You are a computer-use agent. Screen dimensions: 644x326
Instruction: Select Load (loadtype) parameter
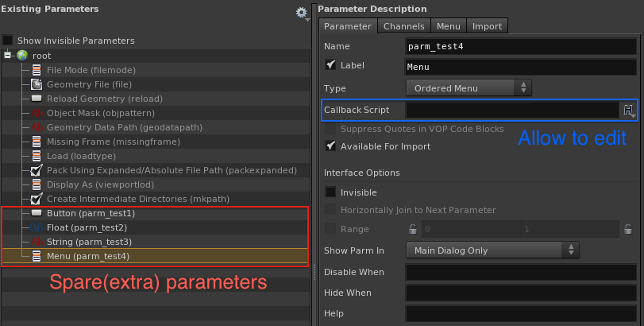click(81, 156)
